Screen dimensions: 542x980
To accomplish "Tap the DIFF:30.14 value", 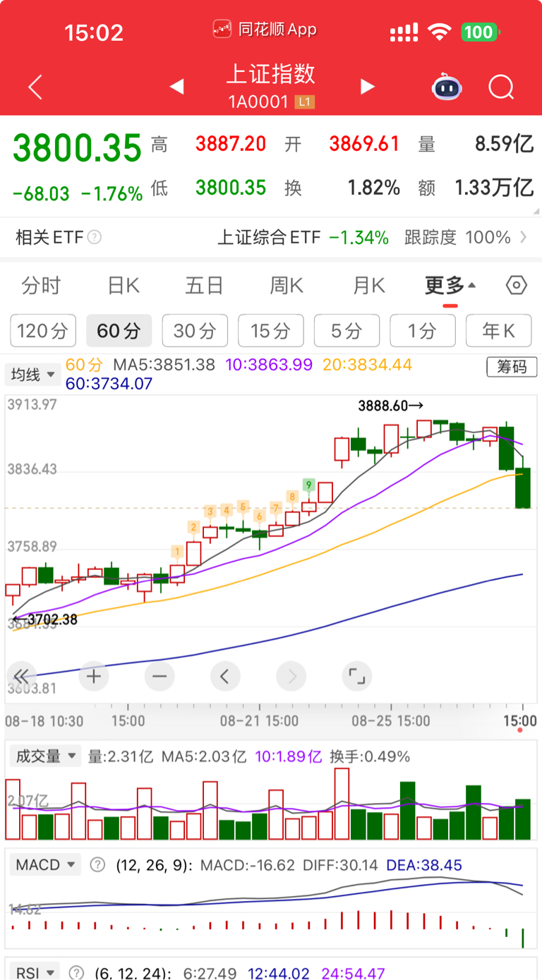I will coord(340,865).
